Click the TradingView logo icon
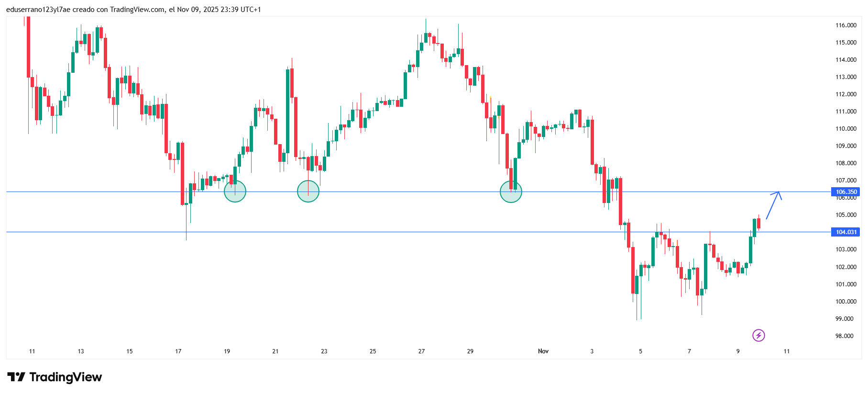This screenshot has width=868, height=395. tap(16, 377)
